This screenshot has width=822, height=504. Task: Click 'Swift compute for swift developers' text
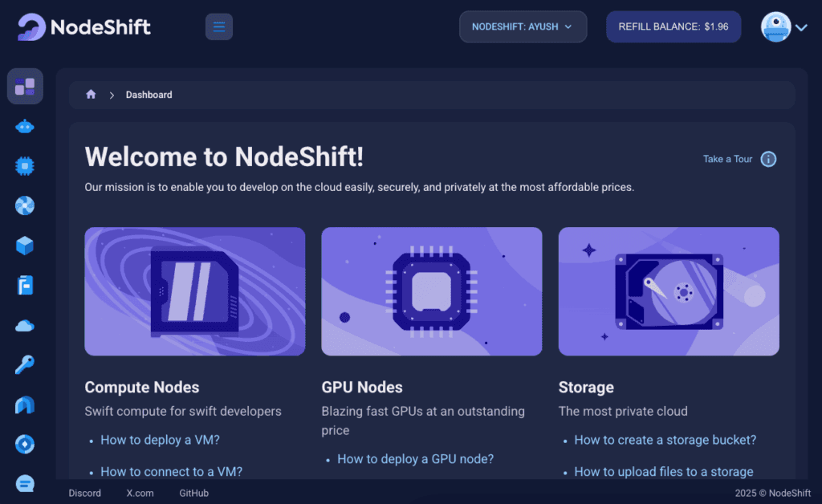pyautogui.click(x=183, y=411)
